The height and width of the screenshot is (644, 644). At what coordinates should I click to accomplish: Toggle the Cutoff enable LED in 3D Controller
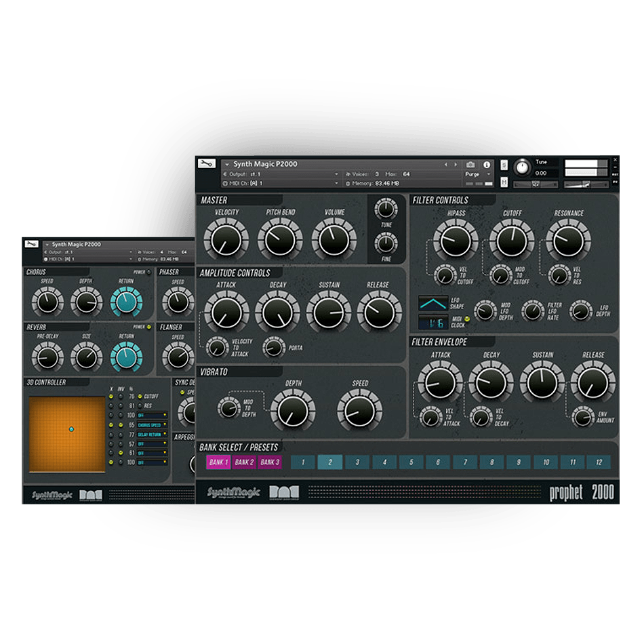coord(140,397)
